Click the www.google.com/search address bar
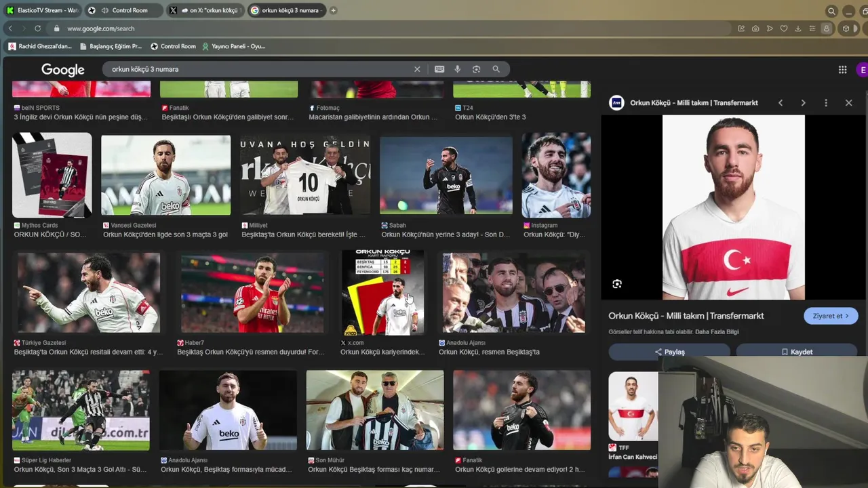 click(393, 28)
